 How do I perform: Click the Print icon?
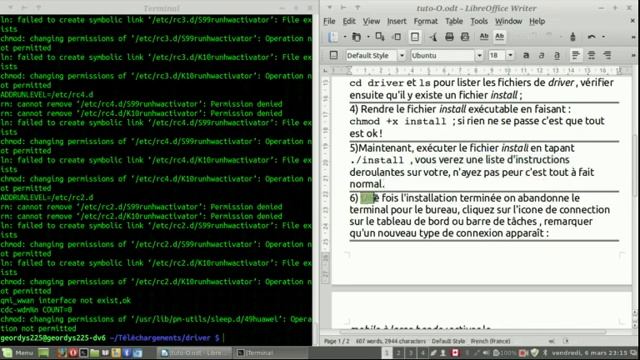[x=449, y=37]
